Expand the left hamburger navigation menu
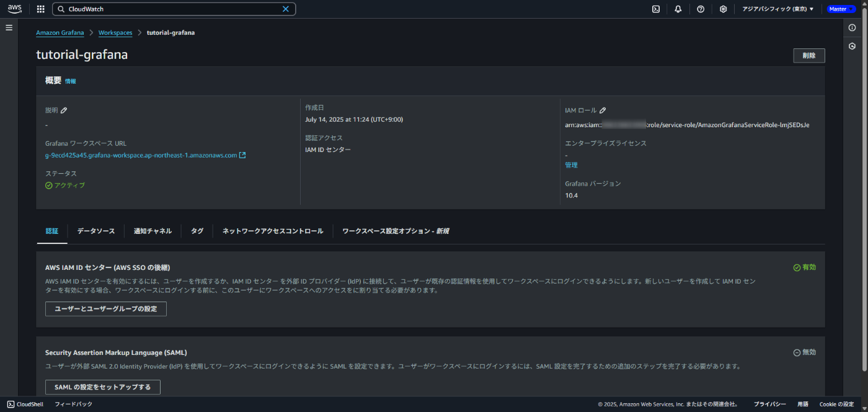This screenshot has height=412, width=868. (9, 28)
